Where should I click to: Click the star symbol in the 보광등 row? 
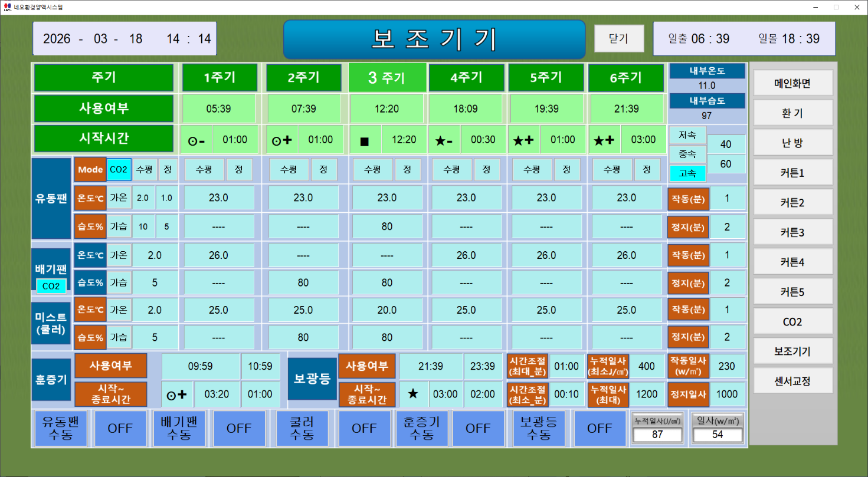click(414, 394)
